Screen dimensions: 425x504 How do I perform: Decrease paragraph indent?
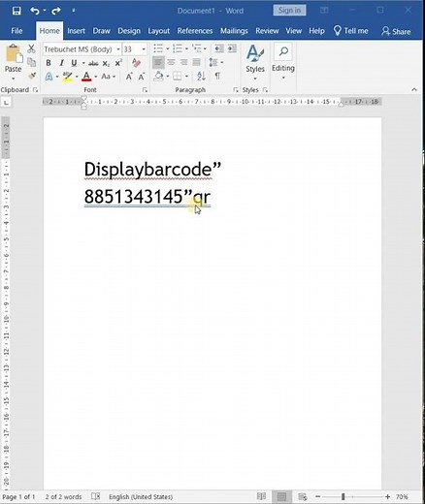click(x=219, y=48)
